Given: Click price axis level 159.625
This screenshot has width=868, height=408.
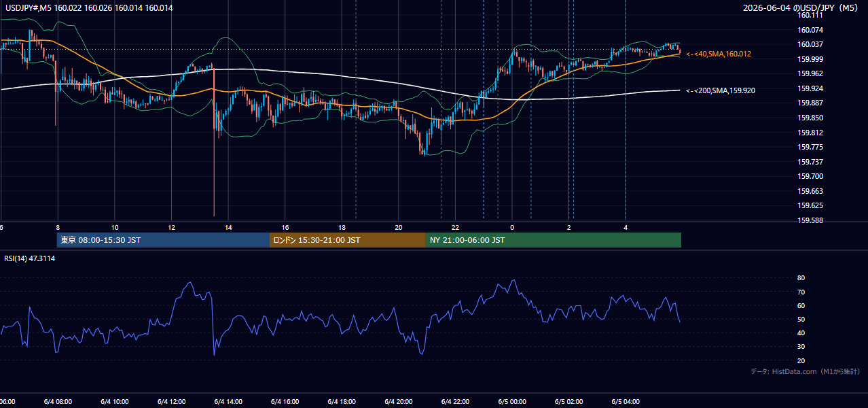Looking at the screenshot, I should click(x=810, y=205).
